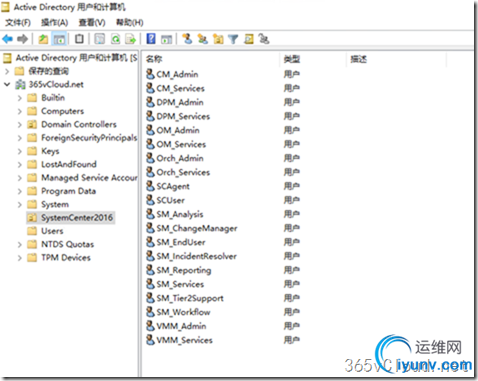Select TPM Devices in the tree
This screenshot has width=478, height=381.
coord(66,258)
